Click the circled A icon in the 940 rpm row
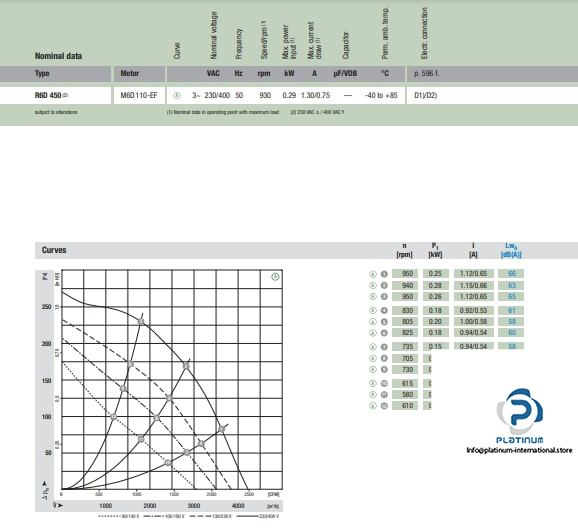This screenshot has height=532, width=578. tap(373, 285)
